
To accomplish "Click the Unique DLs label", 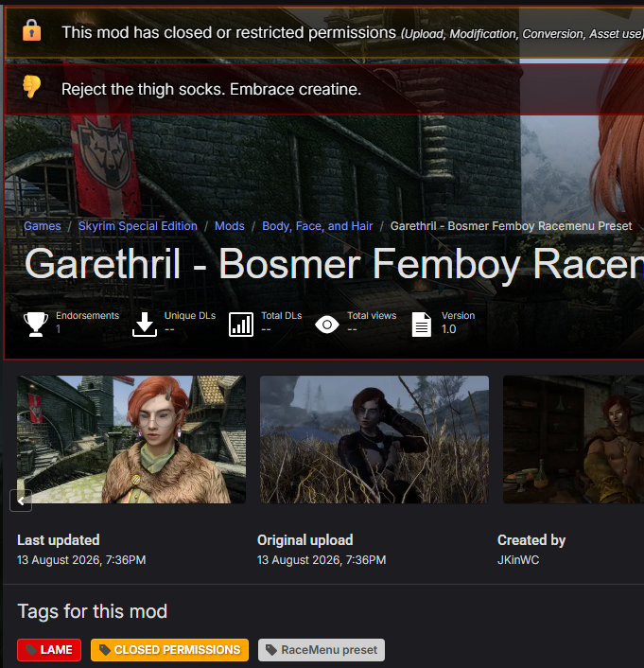I will click(190, 316).
